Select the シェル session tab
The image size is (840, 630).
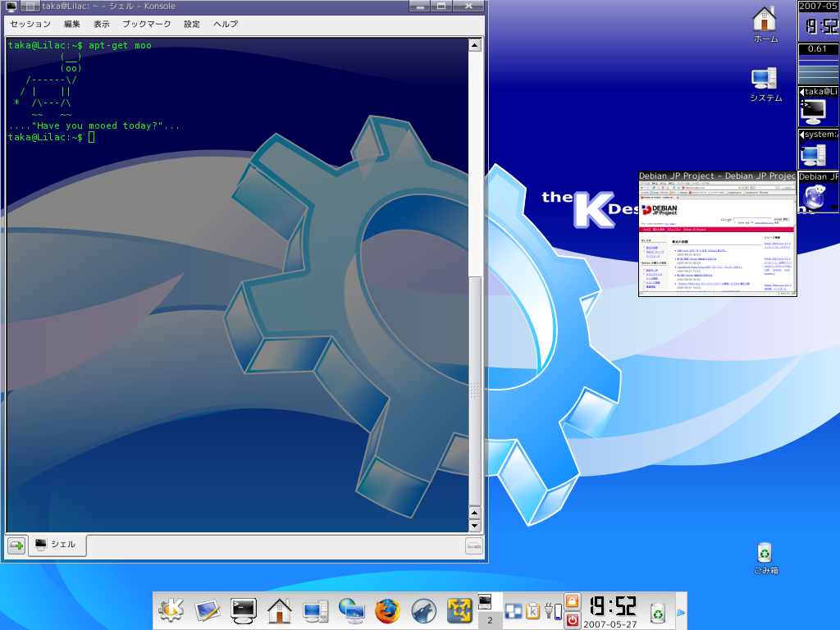point(57,545)
